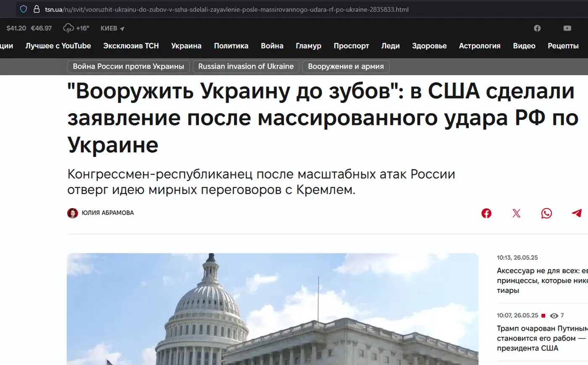
Task: Open TSN's Facebook page from the header icon
Action: point(537,28)
